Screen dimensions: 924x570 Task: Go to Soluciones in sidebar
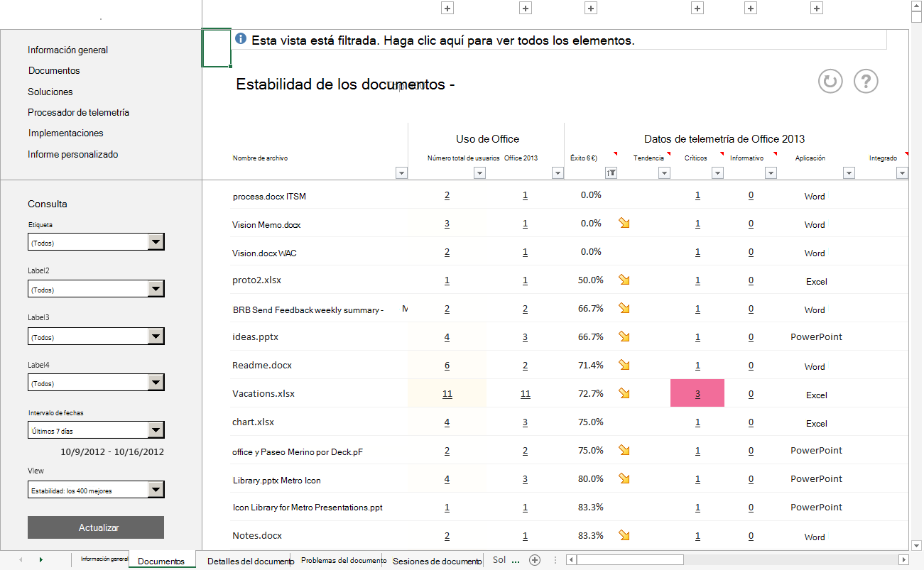(x=50, y=92)
